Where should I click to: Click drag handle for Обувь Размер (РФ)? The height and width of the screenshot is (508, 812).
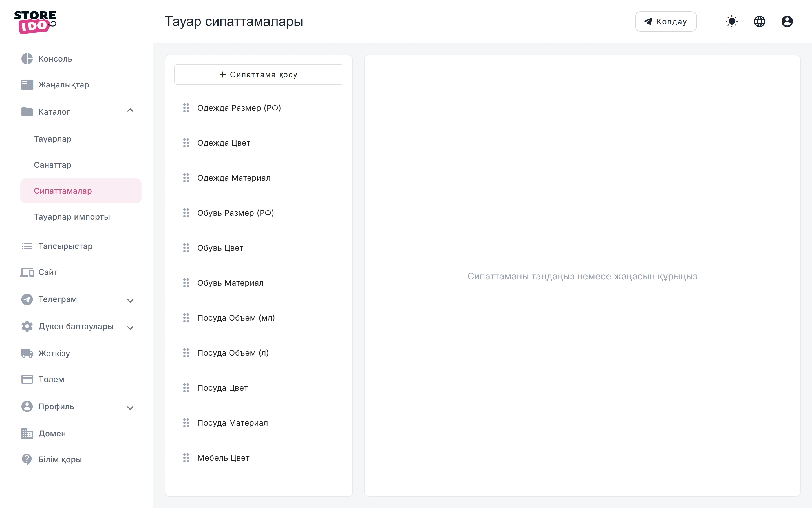[186, 213]
